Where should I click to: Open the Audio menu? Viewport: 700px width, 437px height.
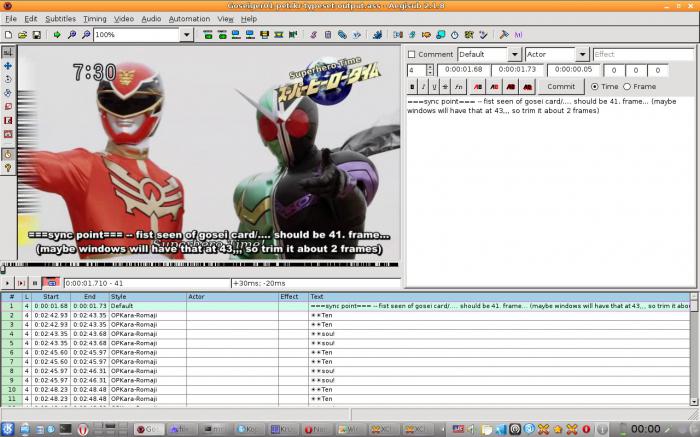tap(151, 19)
